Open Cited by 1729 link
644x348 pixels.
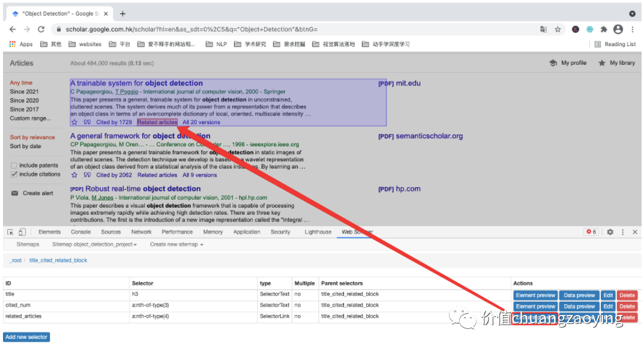pos(114,122)
